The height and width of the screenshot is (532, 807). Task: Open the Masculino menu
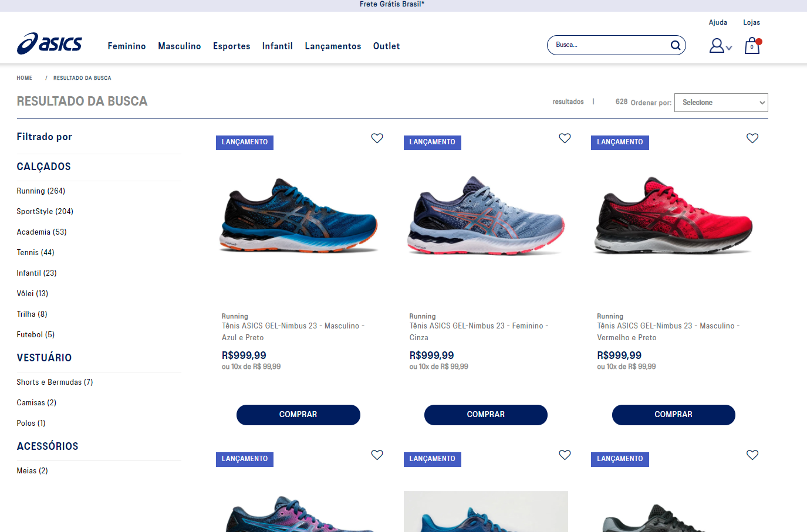(180, 46)
